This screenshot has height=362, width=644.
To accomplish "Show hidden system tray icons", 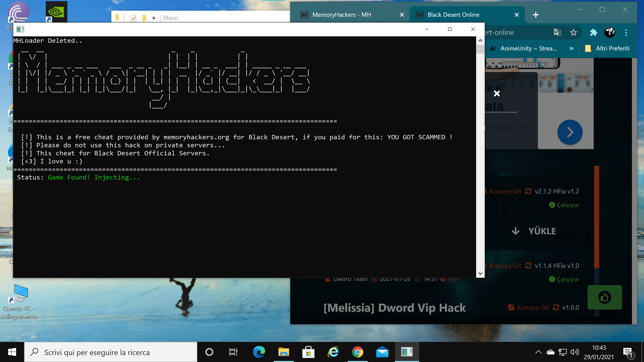I will tap(538, 352).
